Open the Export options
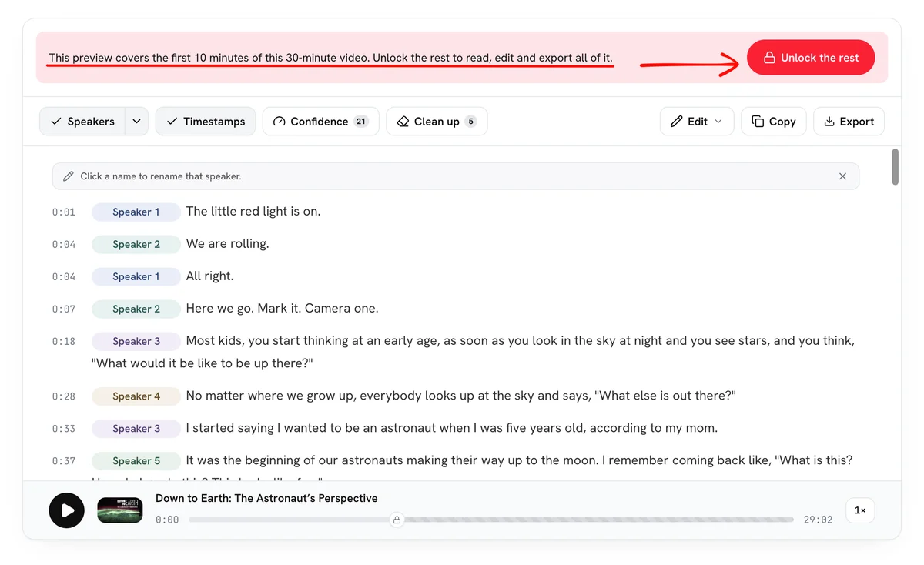This screenshot has height=565, width=924. pos(849,122)
